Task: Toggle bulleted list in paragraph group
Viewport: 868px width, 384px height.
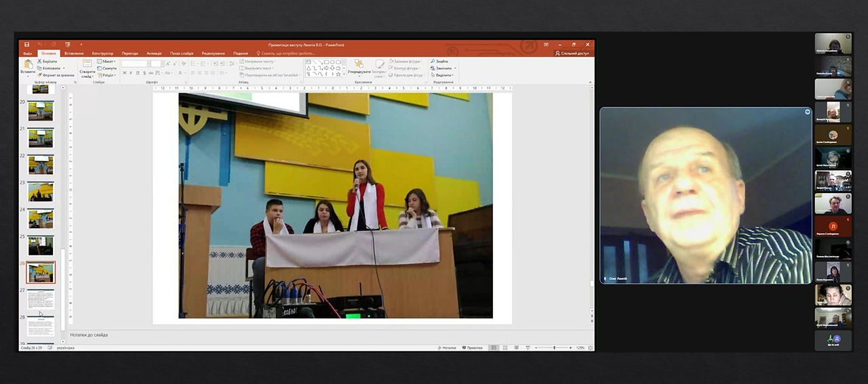Action: (x=193, y=64)
